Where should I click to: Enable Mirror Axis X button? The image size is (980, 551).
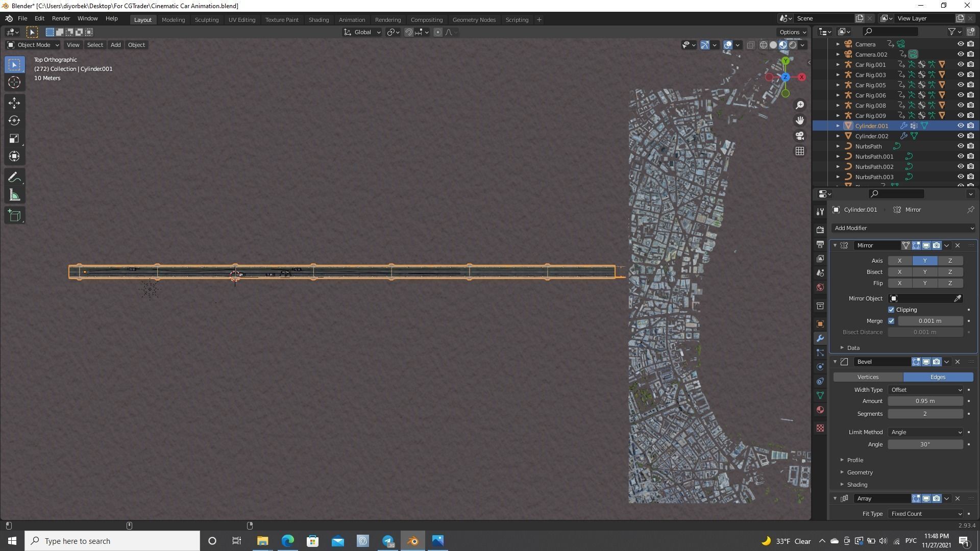899,261
